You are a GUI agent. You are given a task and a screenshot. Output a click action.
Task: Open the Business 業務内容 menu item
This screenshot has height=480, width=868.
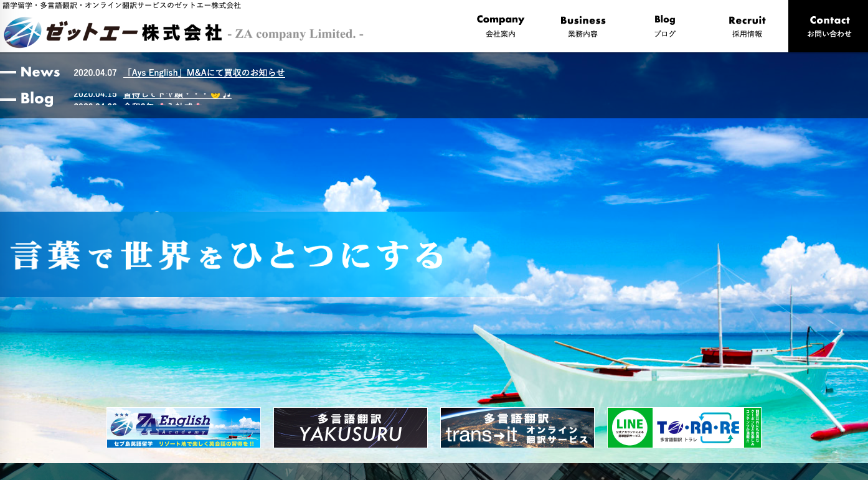pyautogui.click(x=583, y=26)
